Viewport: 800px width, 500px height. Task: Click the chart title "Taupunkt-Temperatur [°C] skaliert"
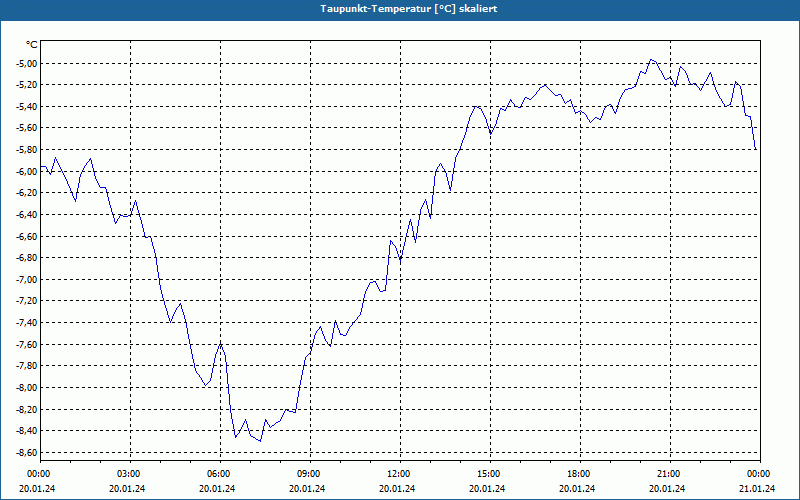click(x=409, y=9)
